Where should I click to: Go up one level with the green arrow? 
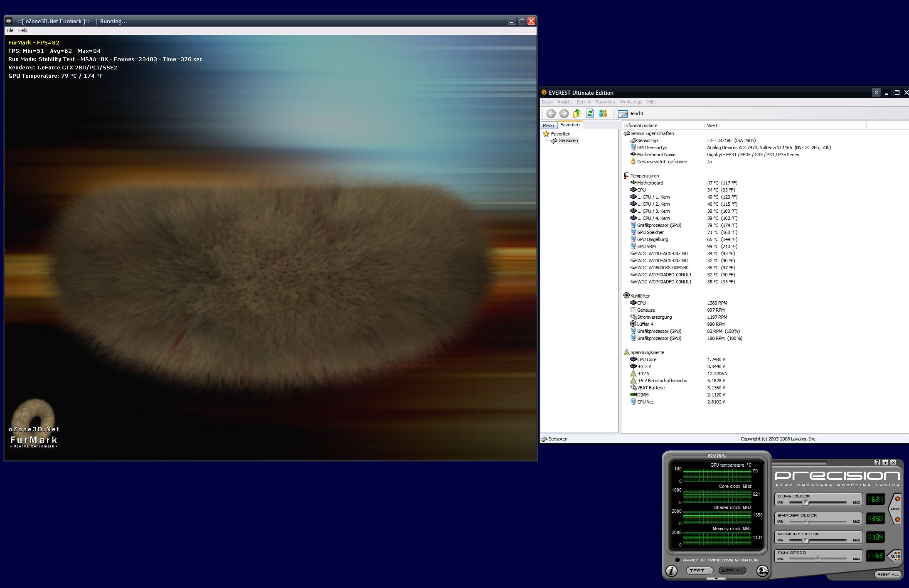[577, 113]
